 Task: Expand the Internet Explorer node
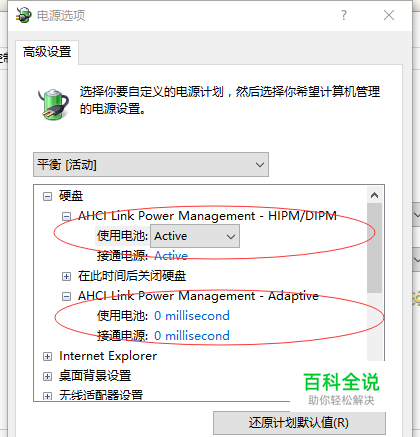(x=48, y=356)
